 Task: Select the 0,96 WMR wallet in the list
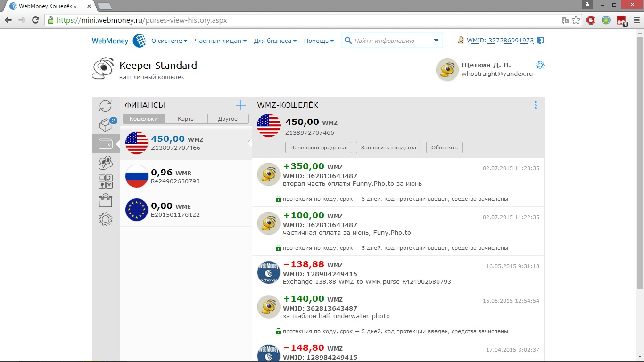(x=186, y=176)
